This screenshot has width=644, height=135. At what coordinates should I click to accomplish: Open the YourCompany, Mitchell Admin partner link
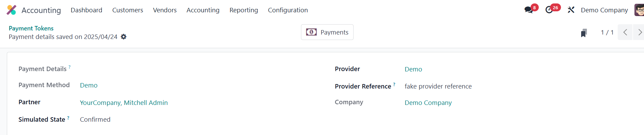point(124,103)
